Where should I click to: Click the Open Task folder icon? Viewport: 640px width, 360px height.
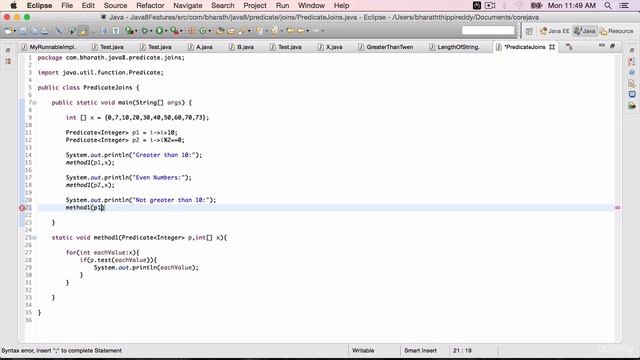(231, 31)
